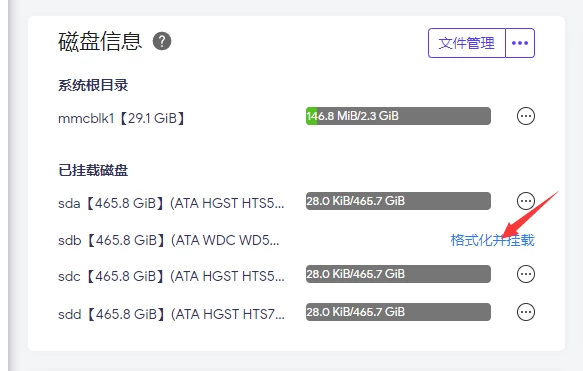Click the 系统根目录 section heading
Viewport: 583px width, 371px height.
click(93, 86)
